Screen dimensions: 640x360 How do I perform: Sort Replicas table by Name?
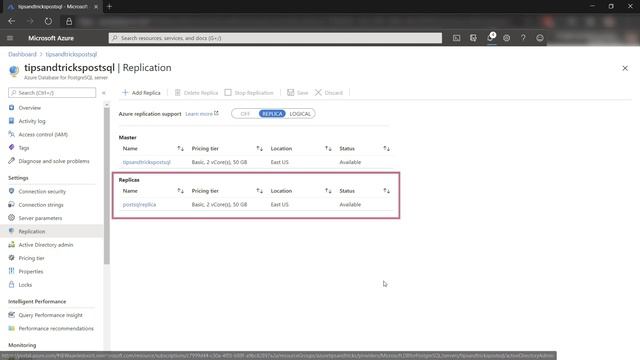coord(180,191)
